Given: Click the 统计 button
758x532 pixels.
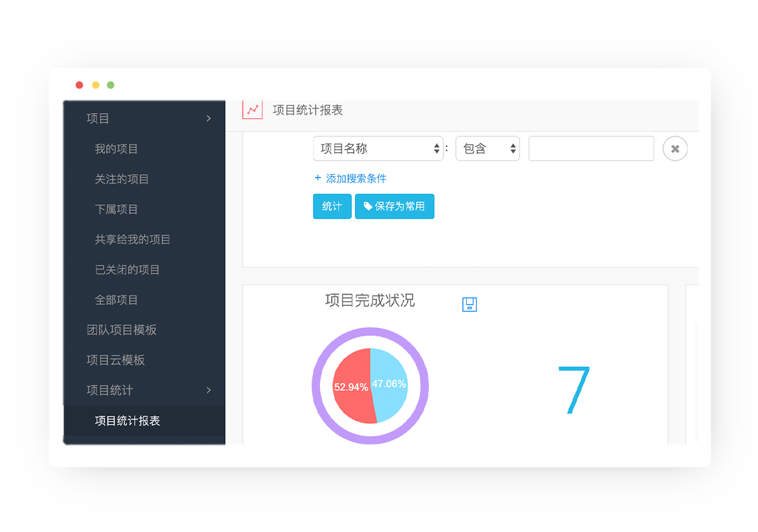Looking at the screenshot, I should (x=332, y=207).
